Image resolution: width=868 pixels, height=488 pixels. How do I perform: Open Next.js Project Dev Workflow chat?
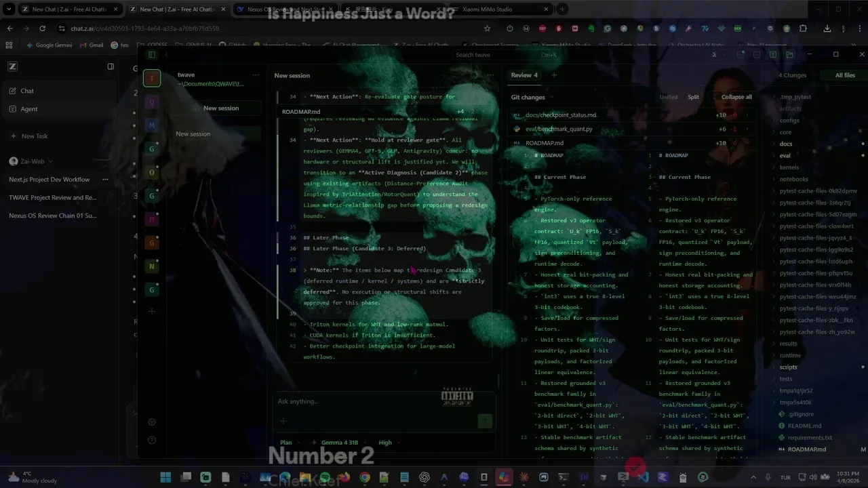(x=49, y=180)
